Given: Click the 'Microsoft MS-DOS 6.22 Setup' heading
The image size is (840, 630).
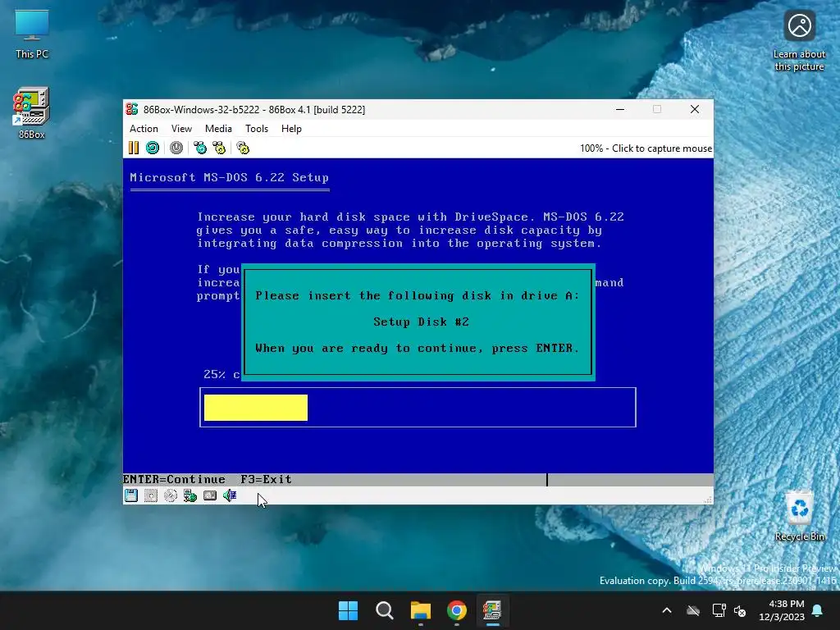Looking at the screenshot, I should click(230, 177).
